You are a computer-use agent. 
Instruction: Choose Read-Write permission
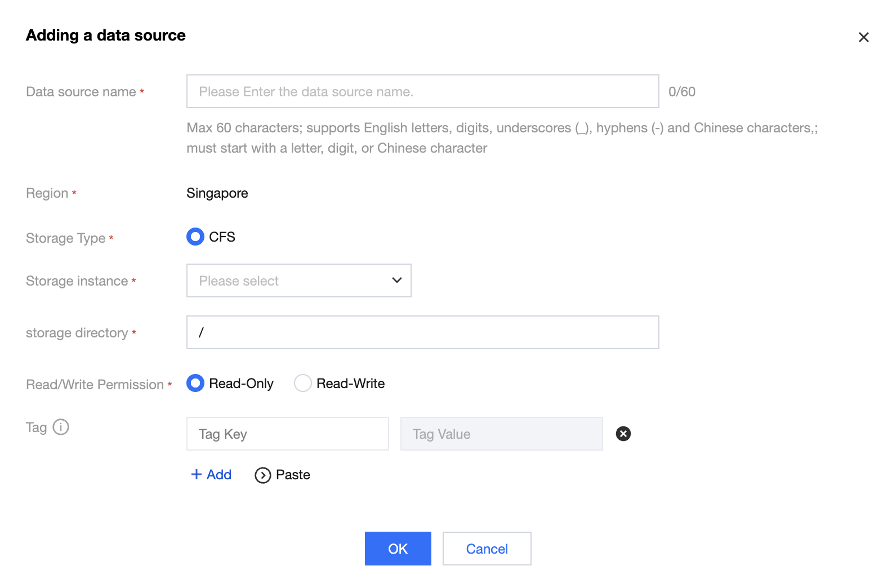coord(303,384)
